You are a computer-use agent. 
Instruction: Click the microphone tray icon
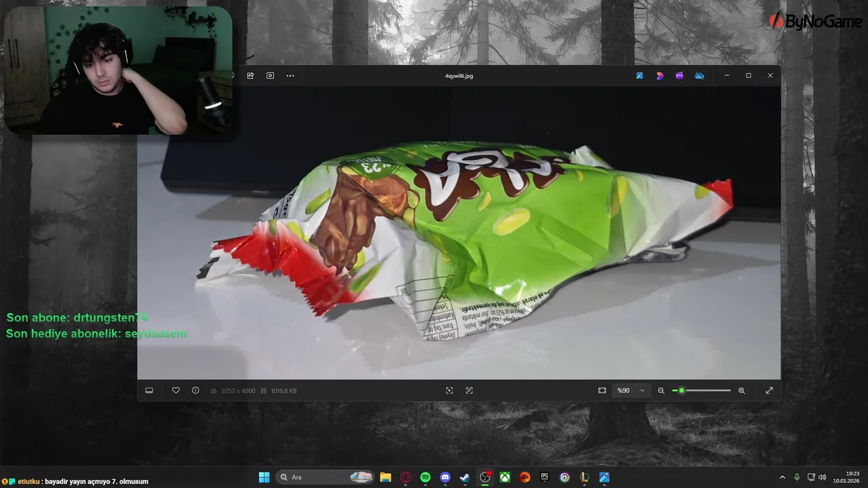pos(797,477)
